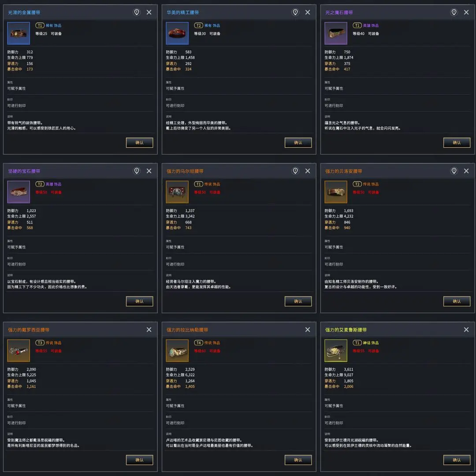Select the 华美的精工腰带 red belt icon
Viewport: 476px width, 476px height.
click(177, 33)
